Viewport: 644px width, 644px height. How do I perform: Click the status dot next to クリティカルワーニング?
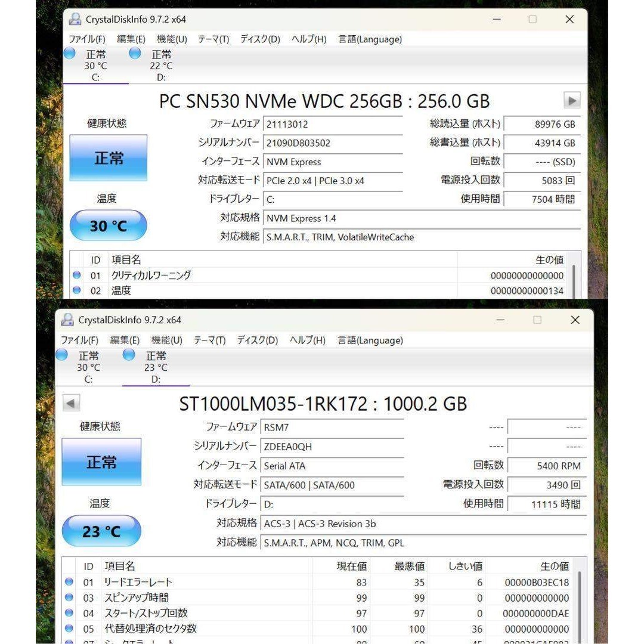pyautogui.click(x=77, y=275)
